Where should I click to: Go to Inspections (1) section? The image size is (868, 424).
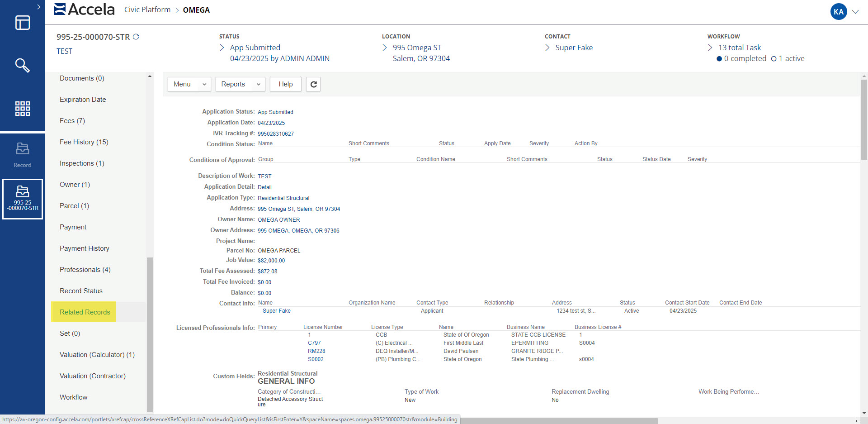click(x=82, y=163)
